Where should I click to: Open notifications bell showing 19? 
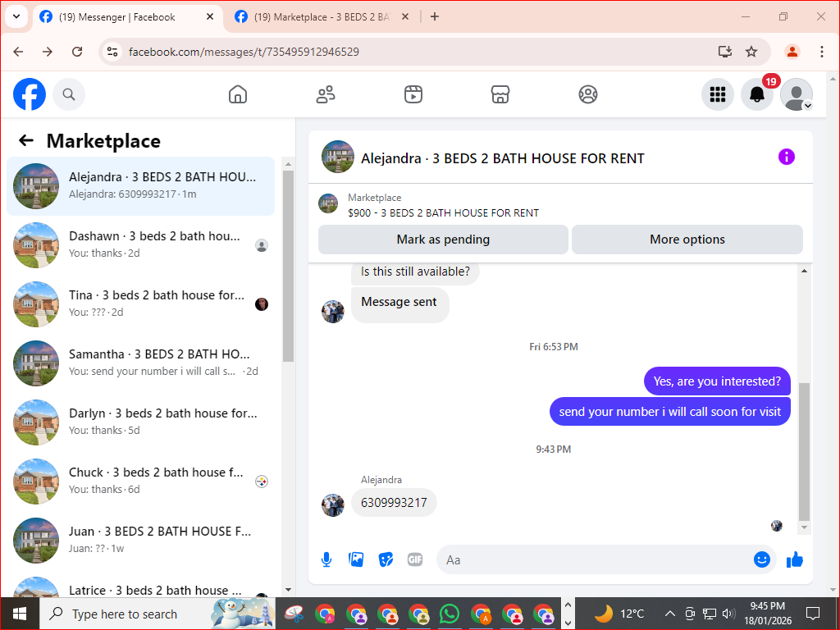coord(757,95)
